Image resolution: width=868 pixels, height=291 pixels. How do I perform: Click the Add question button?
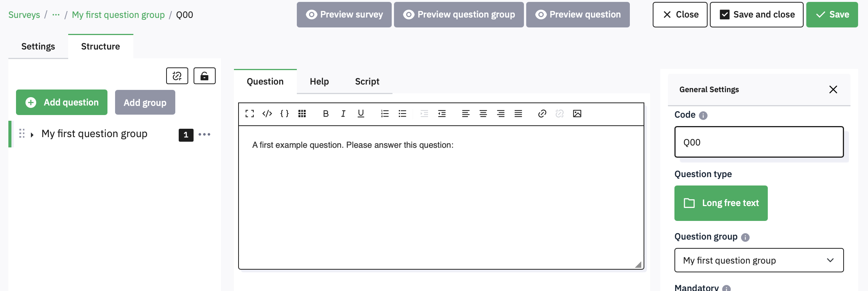tap(62, 102)
